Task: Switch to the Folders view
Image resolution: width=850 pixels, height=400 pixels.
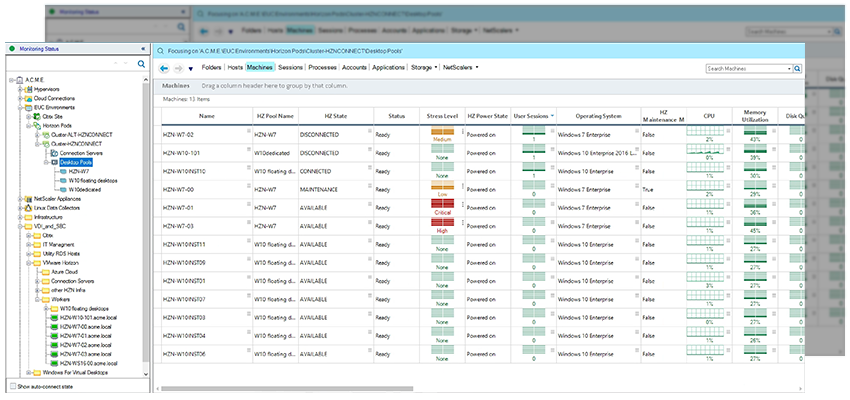Action: [x=211, y=68]
